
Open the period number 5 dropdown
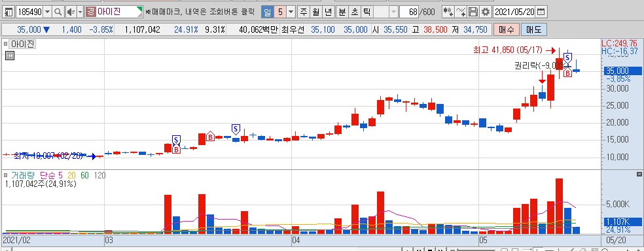click(291, 12)
